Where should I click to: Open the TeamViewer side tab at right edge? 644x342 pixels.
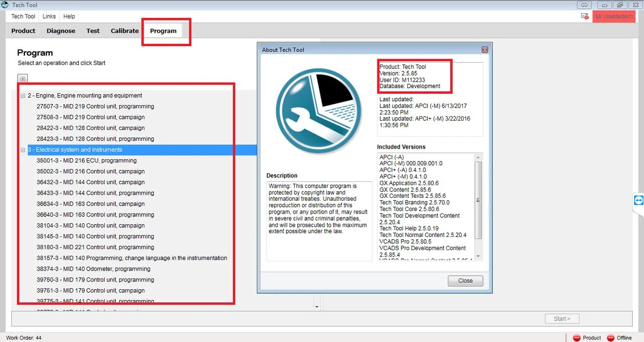pyautogui.click(x=638, y=200)
